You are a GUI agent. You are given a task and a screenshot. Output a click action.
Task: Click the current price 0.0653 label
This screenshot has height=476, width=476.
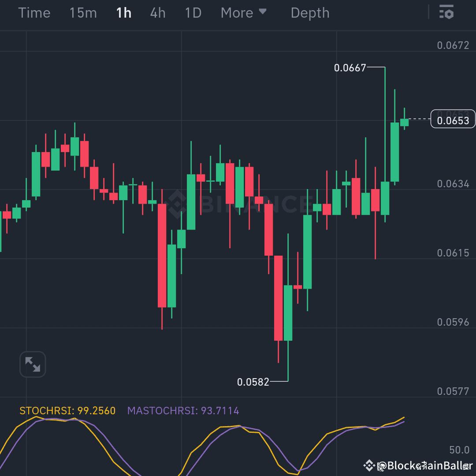pyautogui.click(x=453, y=119)
